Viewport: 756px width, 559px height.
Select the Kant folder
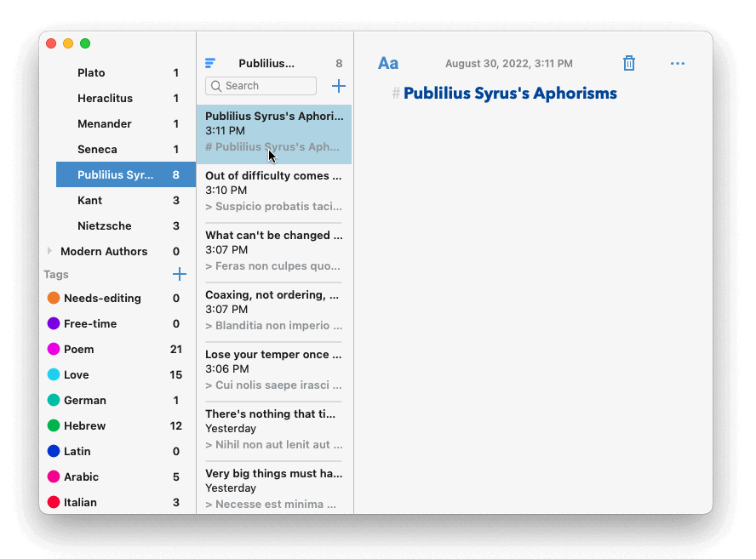coord(126,201)
